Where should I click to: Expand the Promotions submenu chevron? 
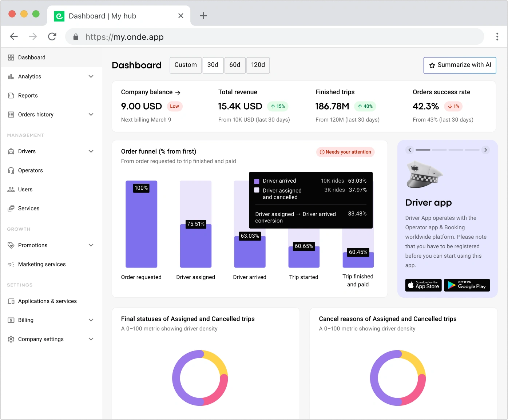point(91,245)
